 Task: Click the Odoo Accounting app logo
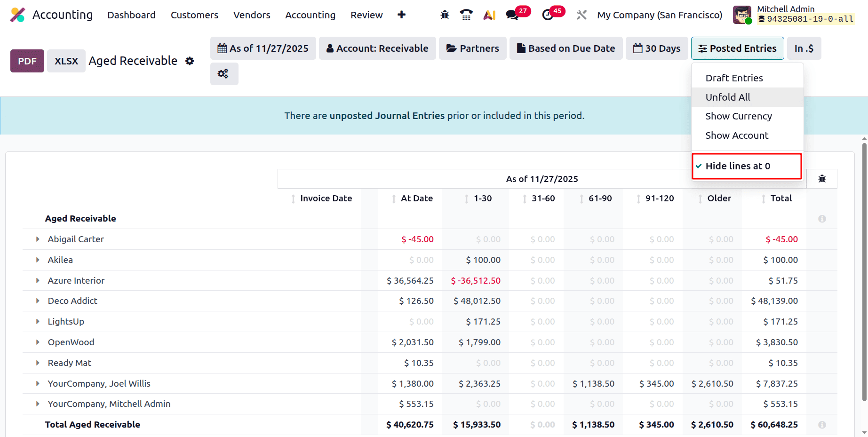pos(18,15)
